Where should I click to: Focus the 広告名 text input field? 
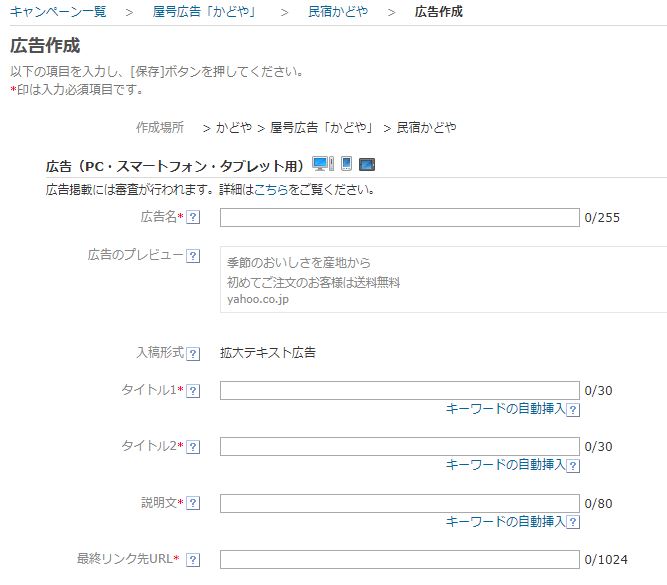399,217
